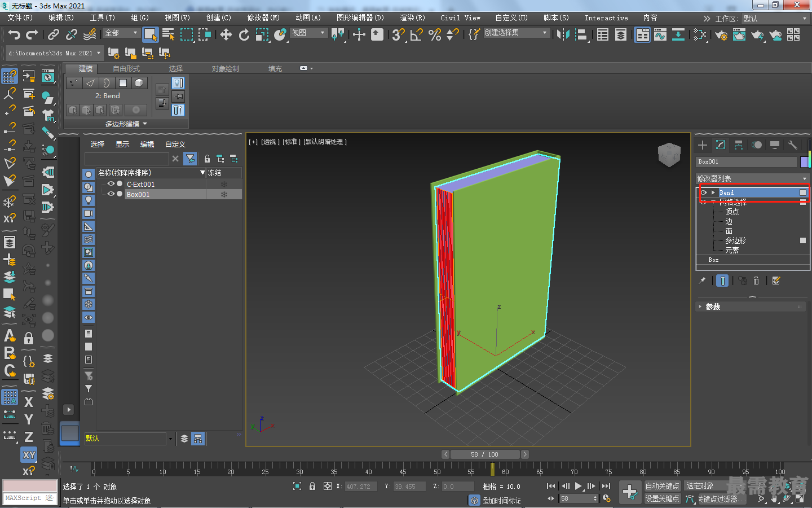812x508 pixels.
Task: Click the ViewCube in the viewport
Action: (x=669, y=155)
